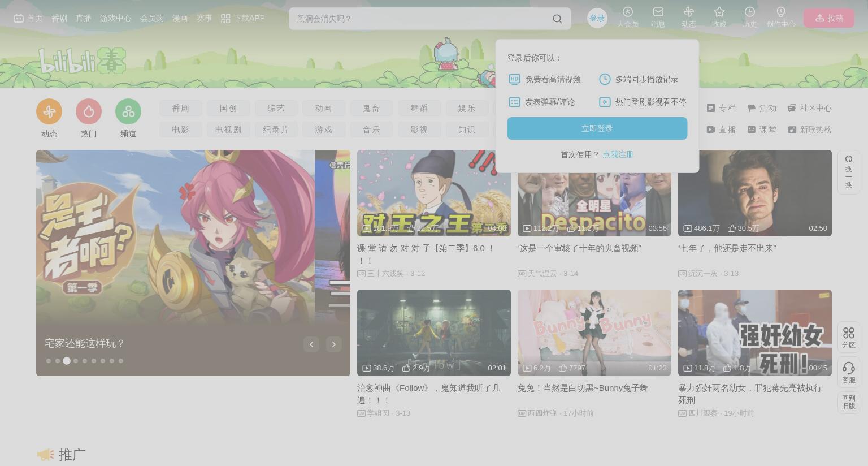The image size is (868, 466).
Task: Click 回到旧版 button
Action: click(x=849, y=402)
